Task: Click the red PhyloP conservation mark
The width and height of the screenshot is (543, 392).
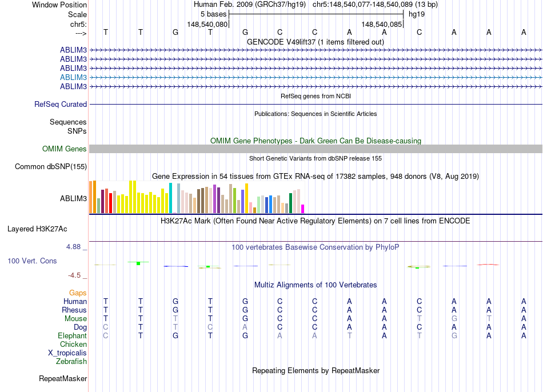Action: coord(488,265)
